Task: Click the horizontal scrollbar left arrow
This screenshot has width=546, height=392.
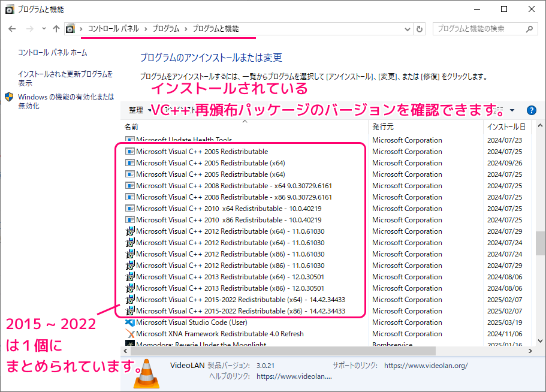Action: (x=125, y=351)
